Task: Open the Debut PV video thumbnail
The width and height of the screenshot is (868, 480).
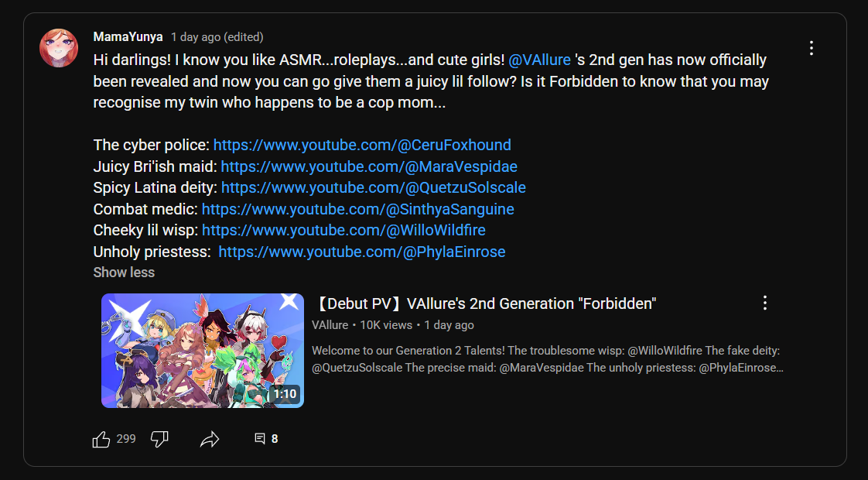Action: (x=203, y=351)
